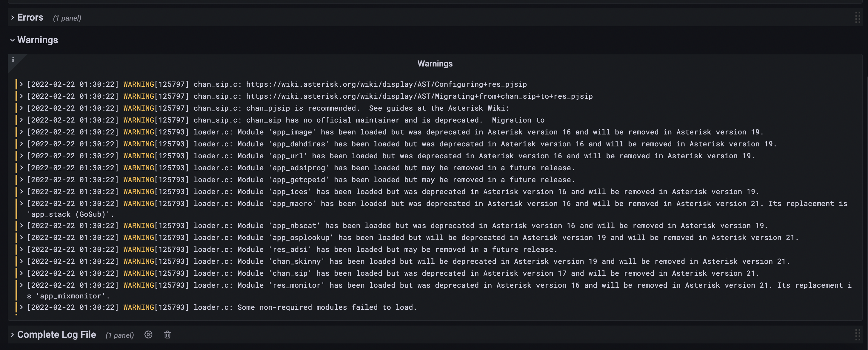Expand the 'Some non-required modules failed' entry

[x=21, y=307]
